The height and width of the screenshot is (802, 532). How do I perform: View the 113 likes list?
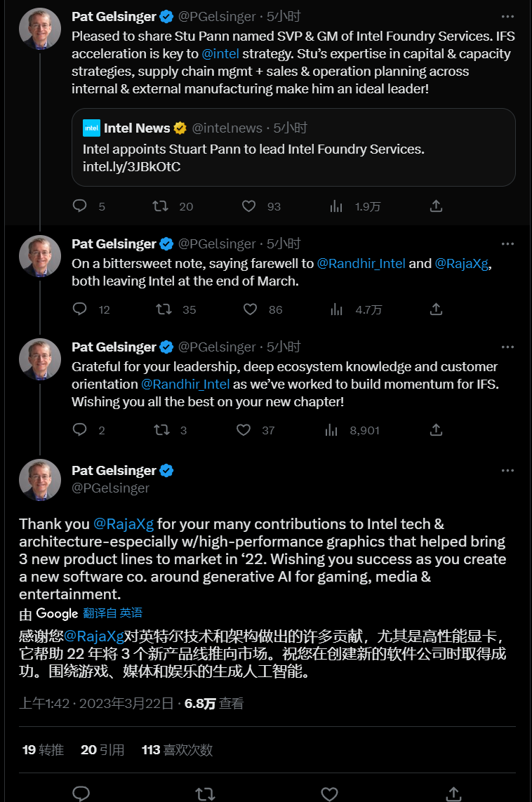click(177, 750)
